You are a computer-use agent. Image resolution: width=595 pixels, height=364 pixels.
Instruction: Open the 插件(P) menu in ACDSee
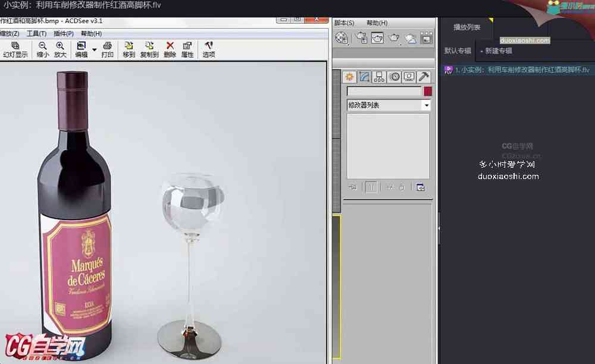pos(64,33)
